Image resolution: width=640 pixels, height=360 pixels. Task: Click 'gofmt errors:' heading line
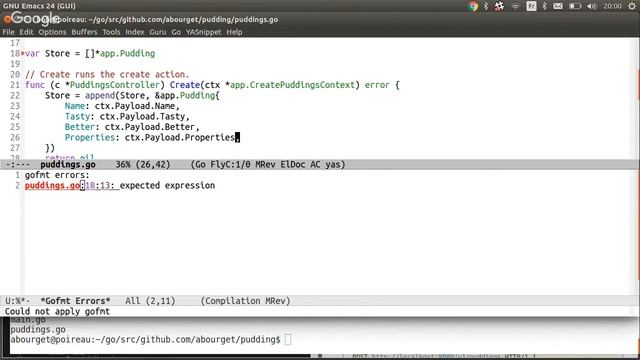pos(57,175)
